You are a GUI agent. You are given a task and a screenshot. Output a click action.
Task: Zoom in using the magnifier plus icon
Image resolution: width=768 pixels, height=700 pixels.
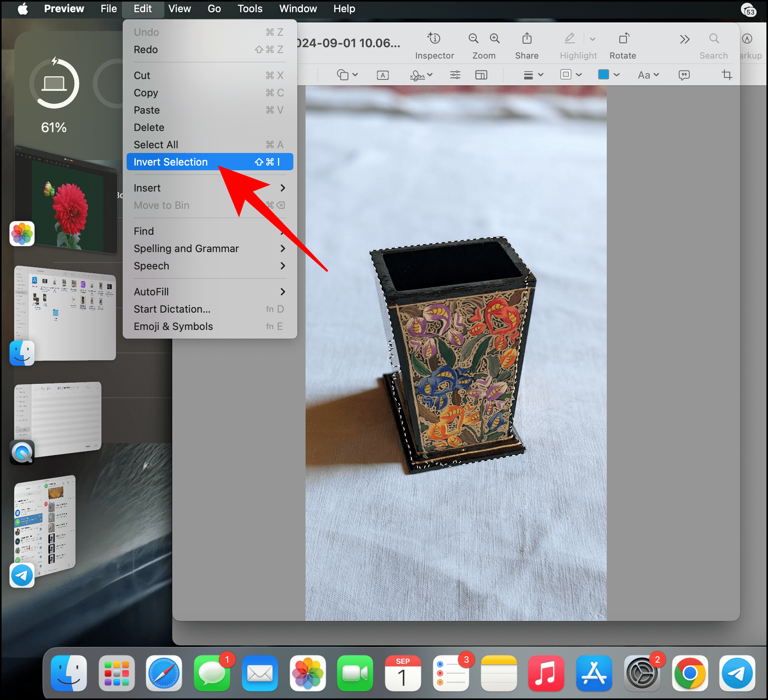495,39
